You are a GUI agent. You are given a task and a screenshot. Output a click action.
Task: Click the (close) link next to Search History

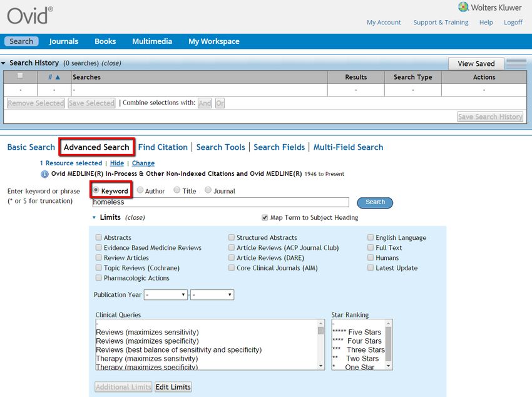coord(111,63)
